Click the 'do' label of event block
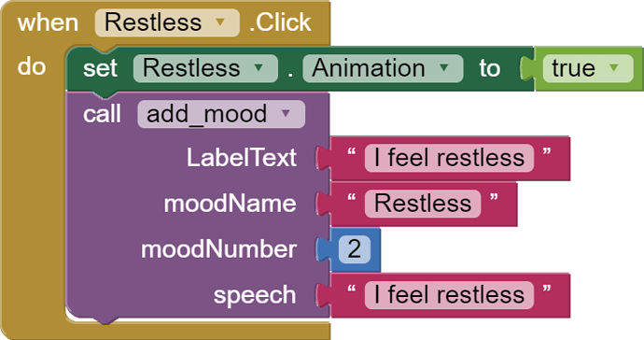644x340 pixels. (31, 67)
